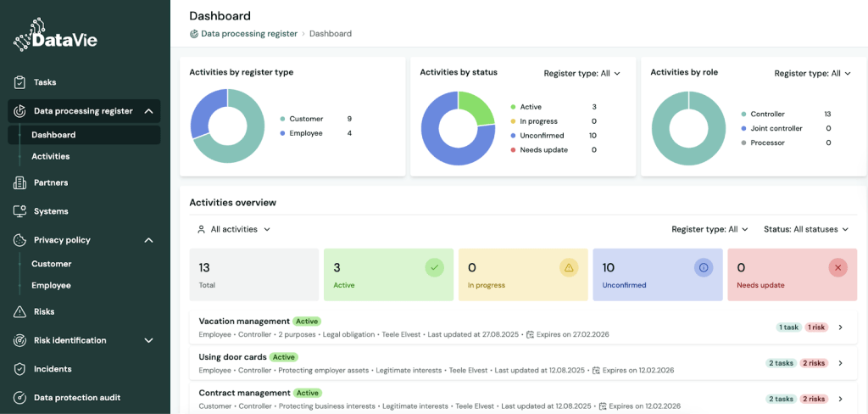
Task: Open Customer under Privacy policy
Action: point(52,264)
